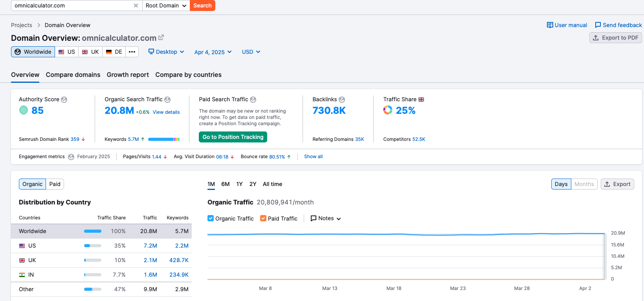The height and width of the screenshot is (301, 644).
Task: Select the 1M time range
Action: coord(211,184)
